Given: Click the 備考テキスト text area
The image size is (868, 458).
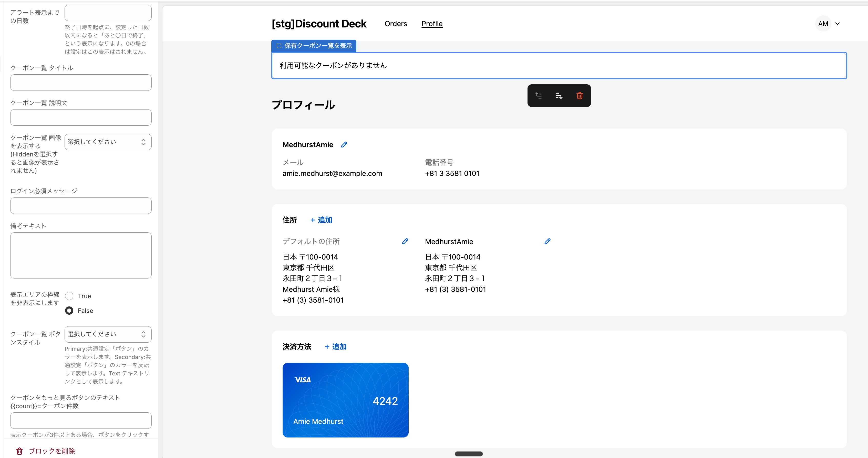Looking at the screenshot, I should pos(81,255).
